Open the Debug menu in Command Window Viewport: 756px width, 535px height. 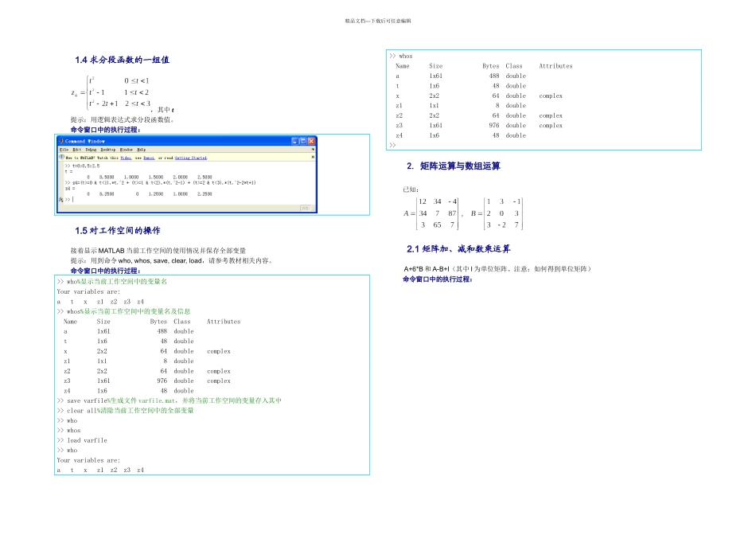pyautogui.click(x=92, y=150)
